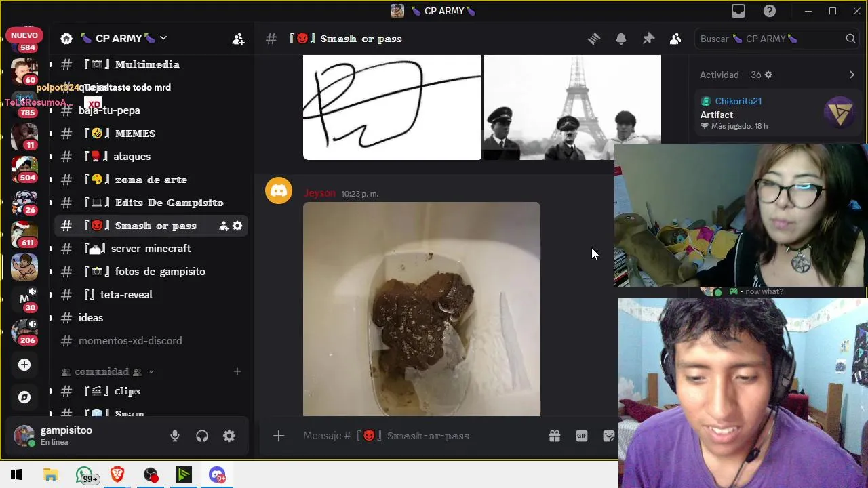Click the Add a server plus button

pos(24,365)
